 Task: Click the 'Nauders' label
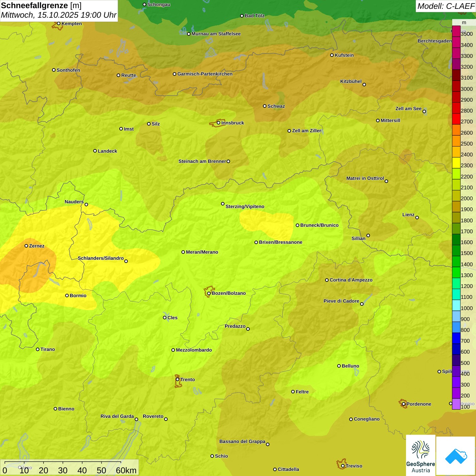pos(74,202)
